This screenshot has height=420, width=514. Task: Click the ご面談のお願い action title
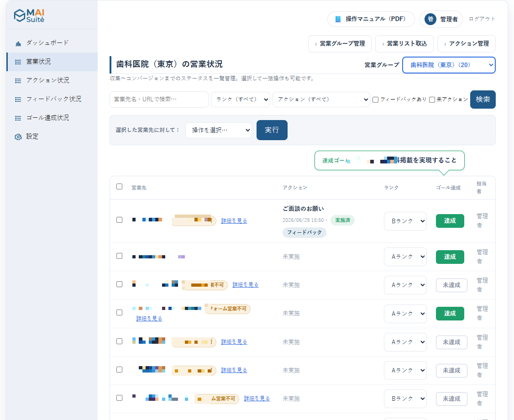[303, 209]
